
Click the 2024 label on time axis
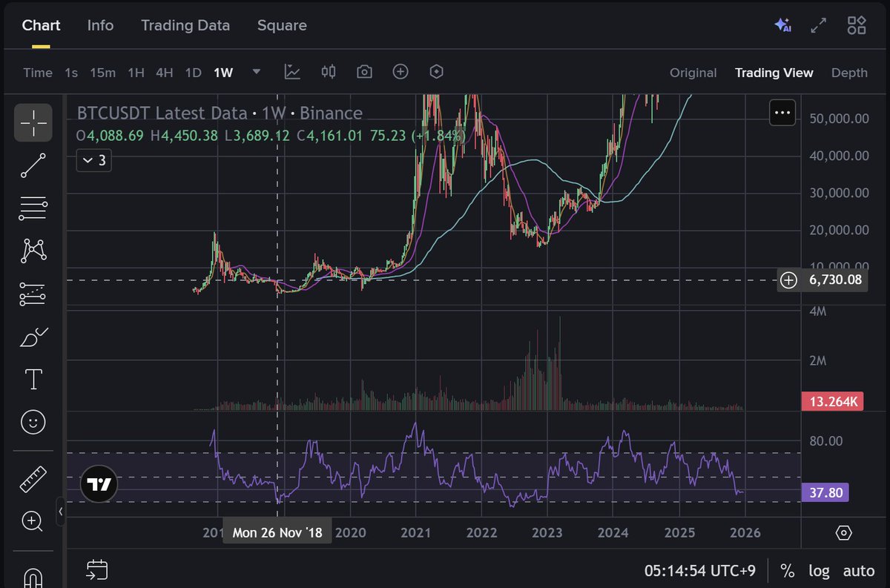click(613, 532)
